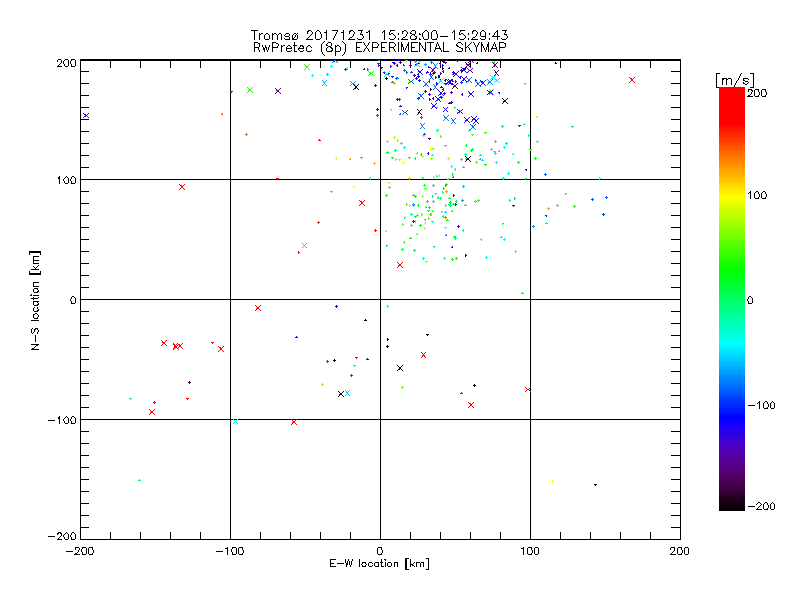The image size is (800, 600).
Task: Click the E-W axis tick label "-100"
Action: [230, 551]
